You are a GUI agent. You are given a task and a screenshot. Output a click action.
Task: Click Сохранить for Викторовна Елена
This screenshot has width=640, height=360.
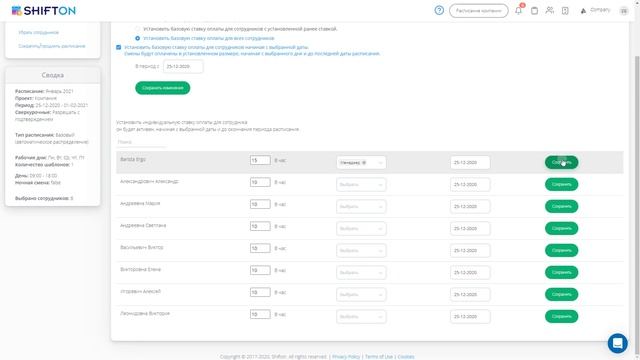point(561,273)
